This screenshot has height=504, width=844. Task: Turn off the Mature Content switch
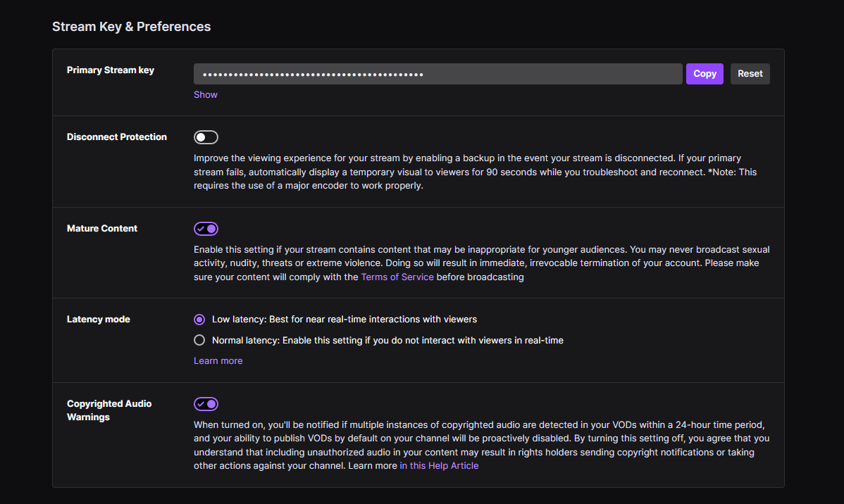[x=206, y=229]
